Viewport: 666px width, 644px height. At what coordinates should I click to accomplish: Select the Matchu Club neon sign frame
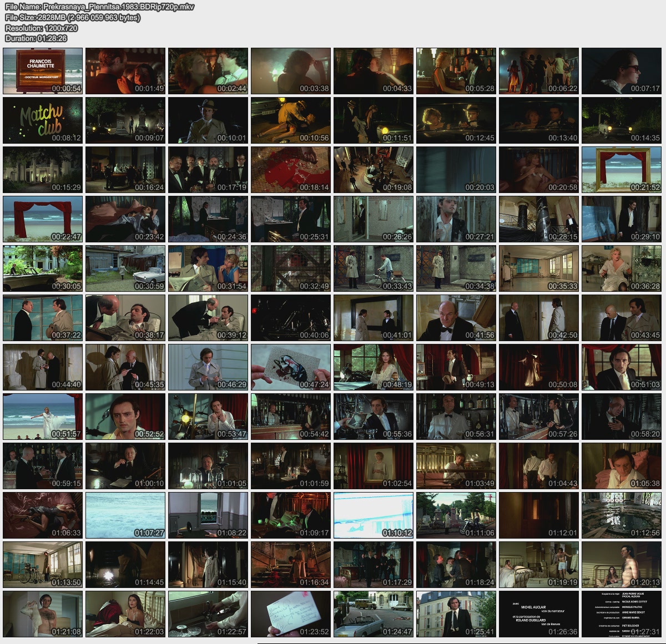pyautogui.click(x=43, y=120)
